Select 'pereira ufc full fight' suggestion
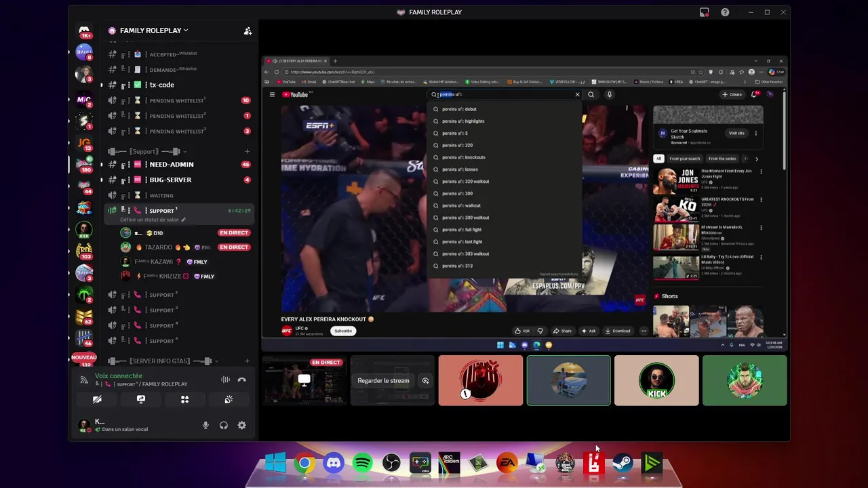The image size is (868, 488). pyautogui.click(x=462, y=230)
